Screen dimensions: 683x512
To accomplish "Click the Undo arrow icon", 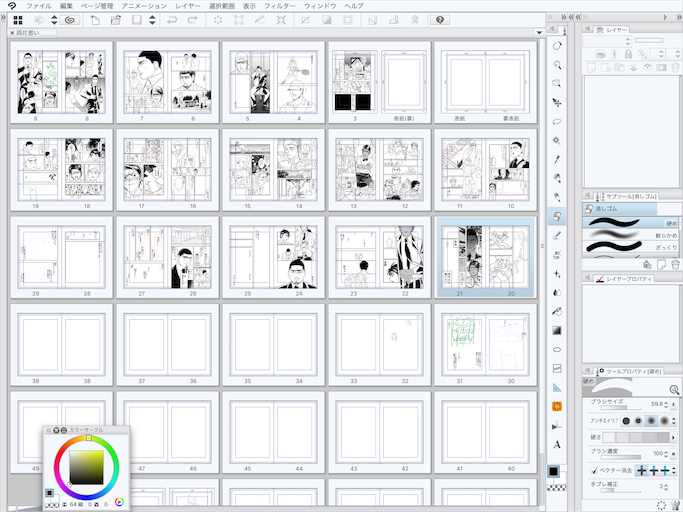I will tap(172, 20).
